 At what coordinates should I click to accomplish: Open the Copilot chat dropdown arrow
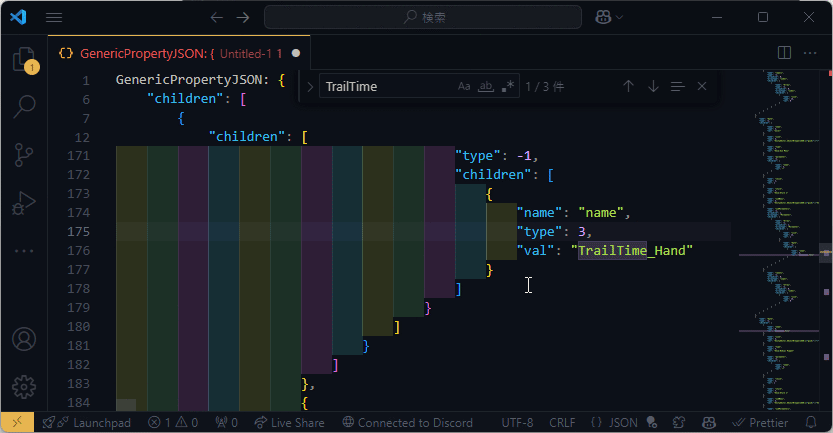[x=620, y=17]
